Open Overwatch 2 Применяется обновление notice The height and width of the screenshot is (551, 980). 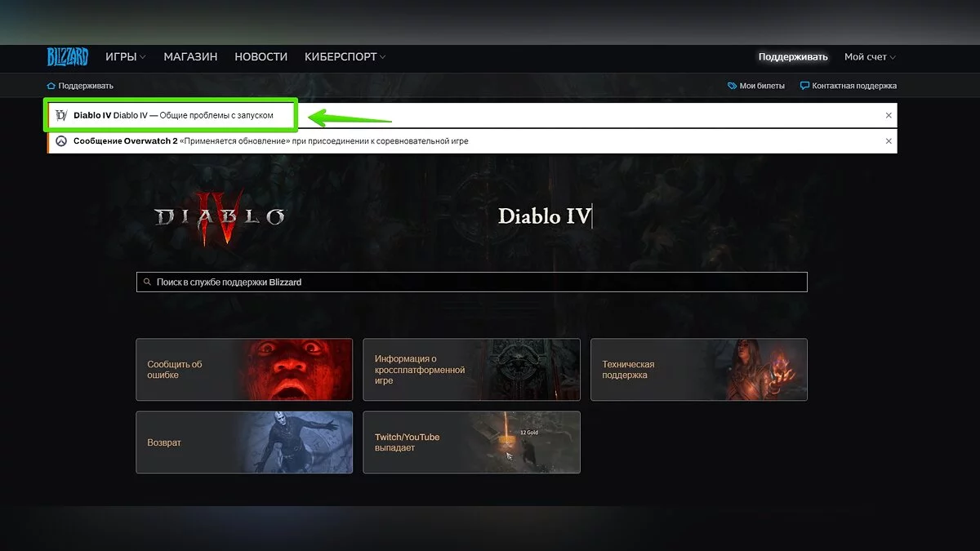[x=270, y=141]
